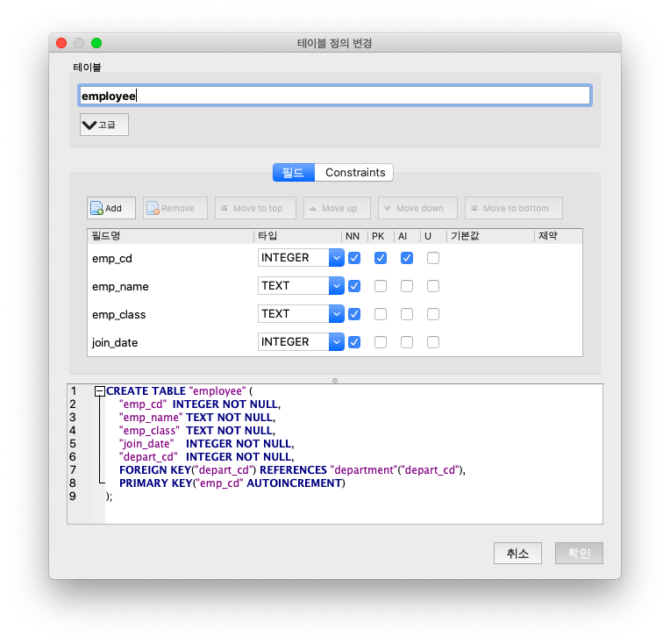This screenshot has width=670, height=644.
Task: Click the U column header
Action: coord(433,236)
